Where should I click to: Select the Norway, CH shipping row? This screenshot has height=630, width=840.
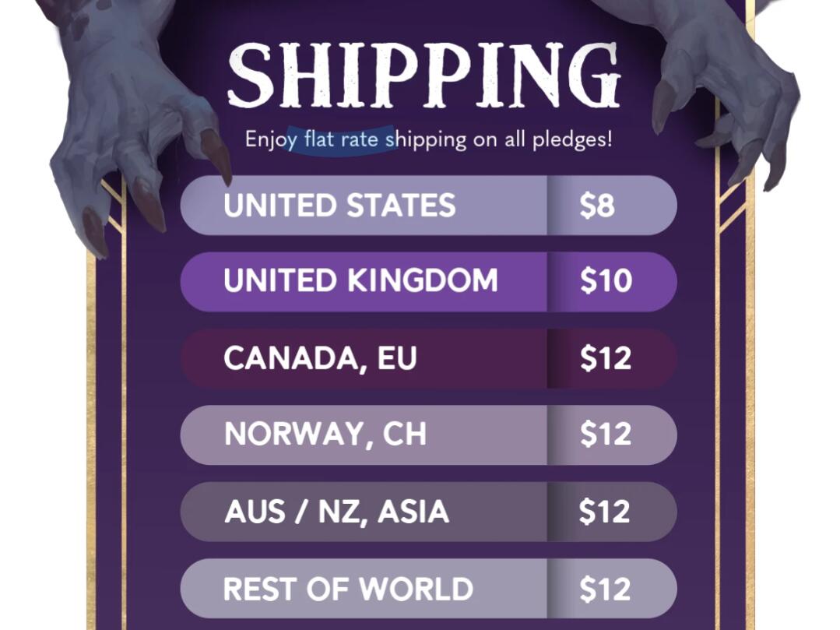click(x=429, y=435)
